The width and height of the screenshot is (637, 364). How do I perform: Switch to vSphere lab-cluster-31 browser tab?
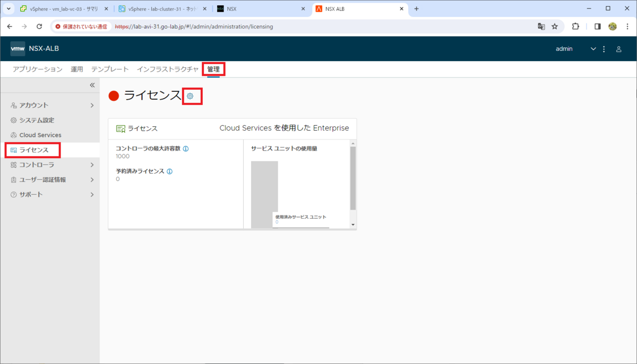162,8
